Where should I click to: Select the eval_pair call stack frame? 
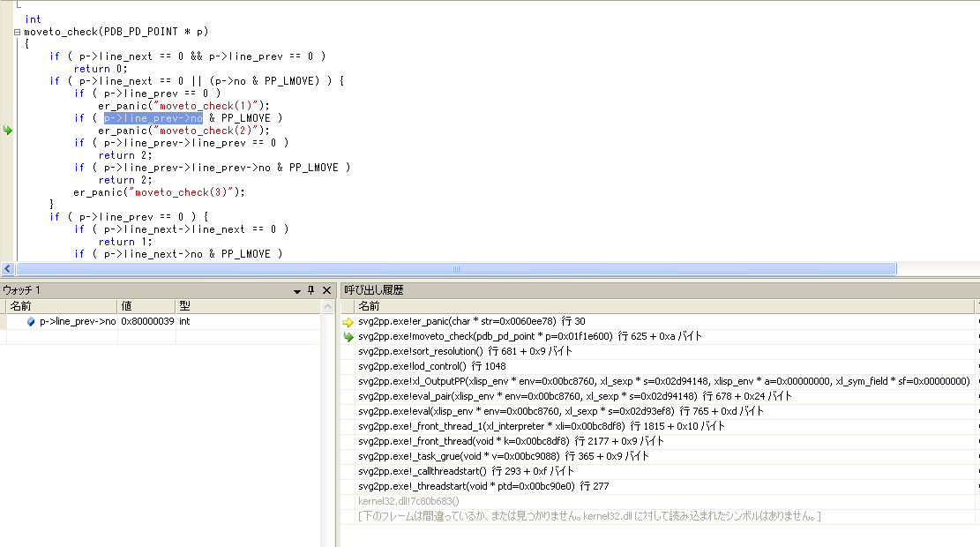575,396
